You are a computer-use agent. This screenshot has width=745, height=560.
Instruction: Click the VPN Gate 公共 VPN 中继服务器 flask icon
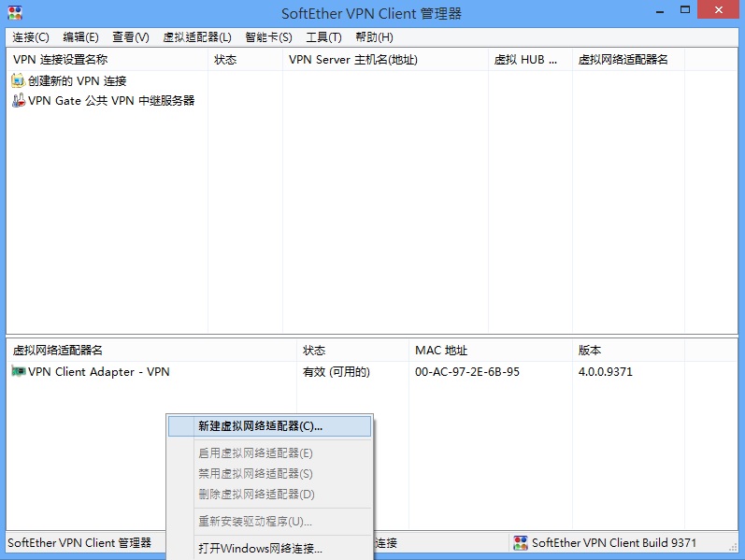[18, 100]
